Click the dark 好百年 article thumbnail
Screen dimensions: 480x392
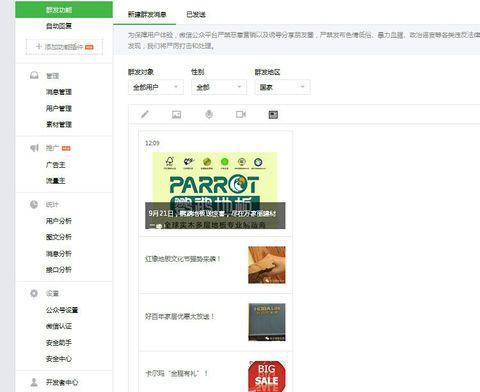click(267, 322)
